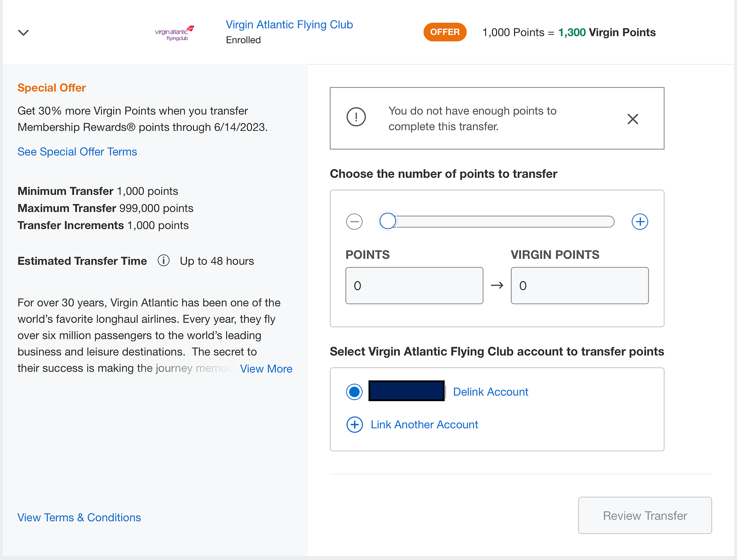
Task: Open the Virgin Atlantic Flying Club link
Action: 289,25
